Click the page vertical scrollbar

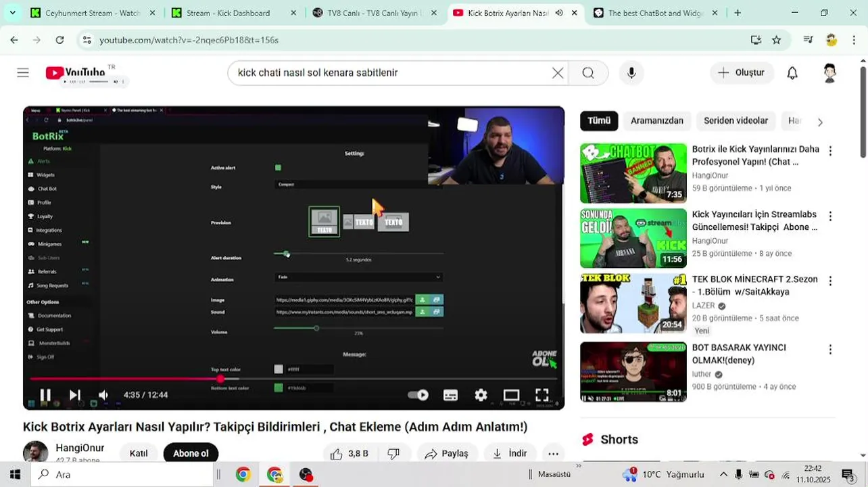point(863,112)
